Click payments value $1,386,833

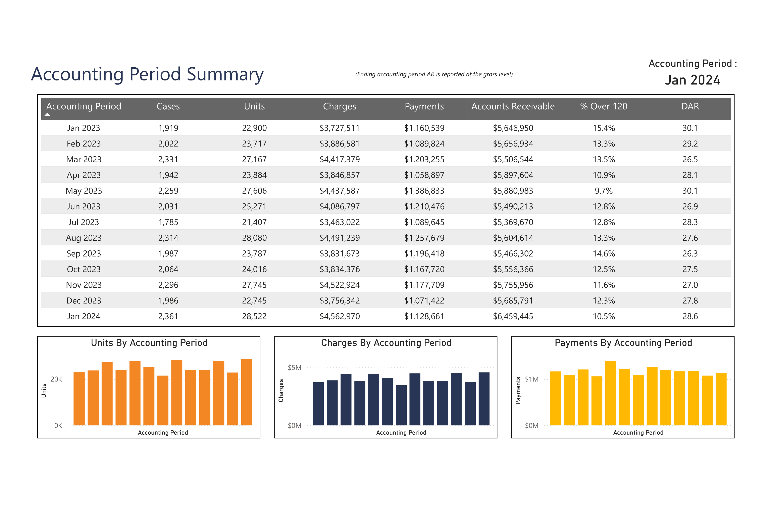424,191
